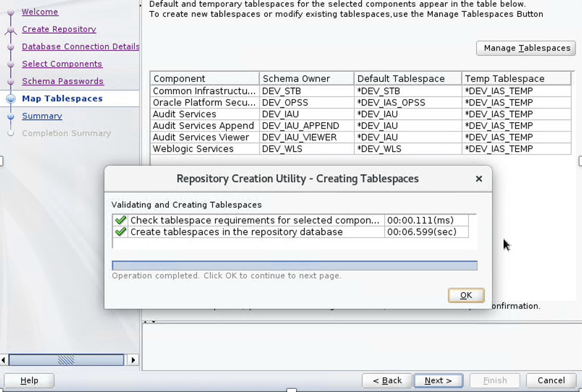Click the Help button
Screen dimensions: 582x392
pos(29,381)
